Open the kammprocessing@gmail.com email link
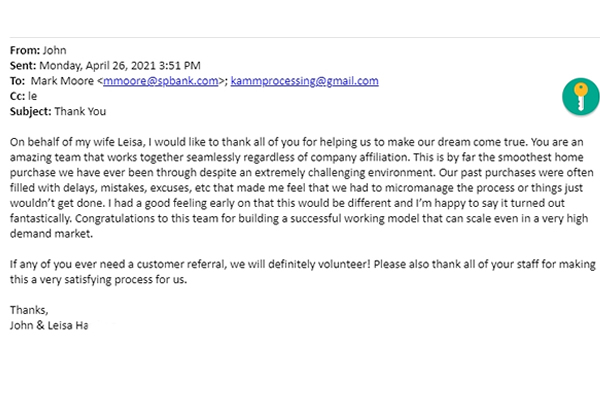Image resolution: width=600 pixels, height=400 pixels. click(x=304, y=81)
